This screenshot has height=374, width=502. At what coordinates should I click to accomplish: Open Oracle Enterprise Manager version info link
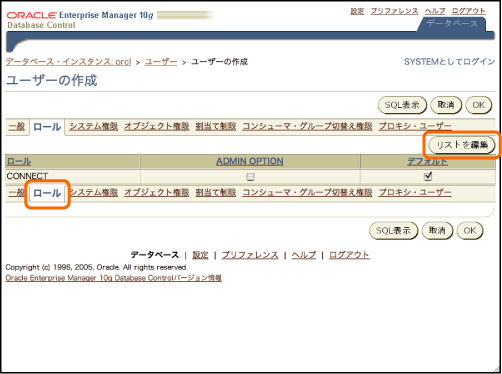113,278
